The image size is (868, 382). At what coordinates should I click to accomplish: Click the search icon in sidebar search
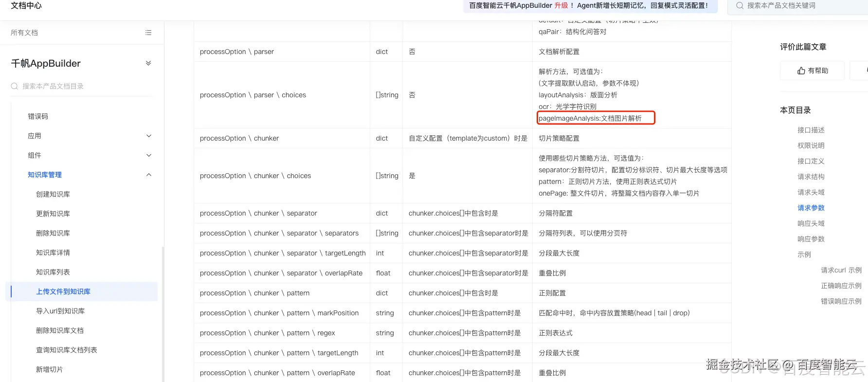coord(15,86)
